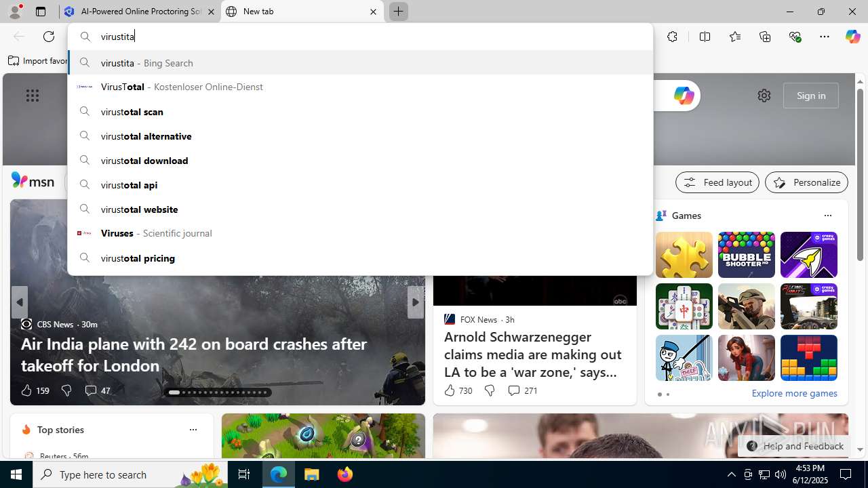Open Task View on taskbar
The image size is (868, 488).
tap(244, 474)
